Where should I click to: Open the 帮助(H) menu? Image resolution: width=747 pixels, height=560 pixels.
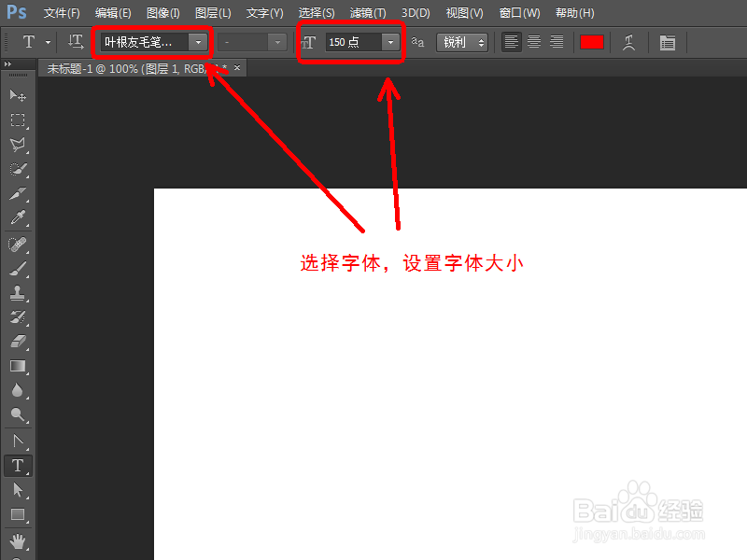(574, 13)
